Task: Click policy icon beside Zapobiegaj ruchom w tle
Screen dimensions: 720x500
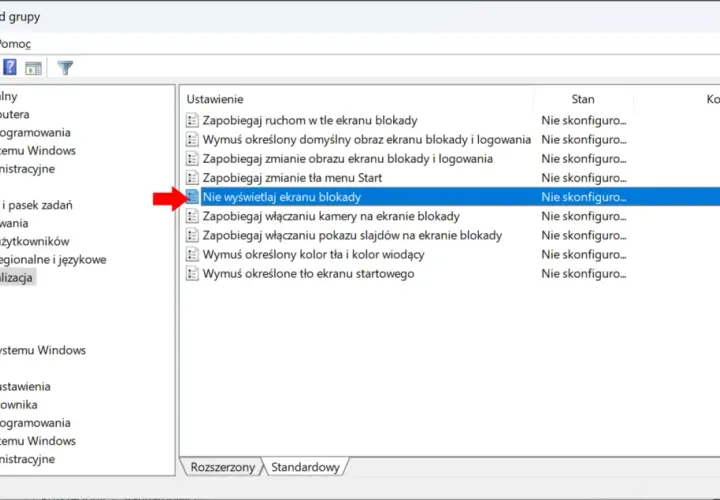Action: tap(192, 120)
